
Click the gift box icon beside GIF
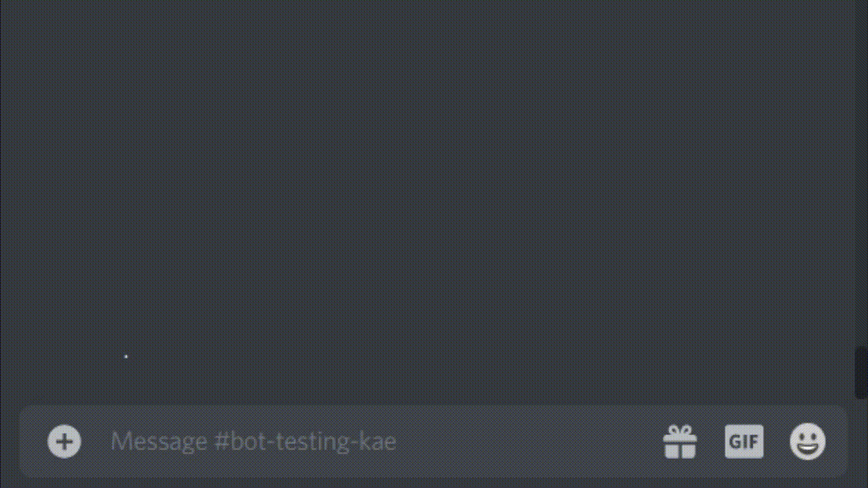pyautogui.click(x=679, y=442)
